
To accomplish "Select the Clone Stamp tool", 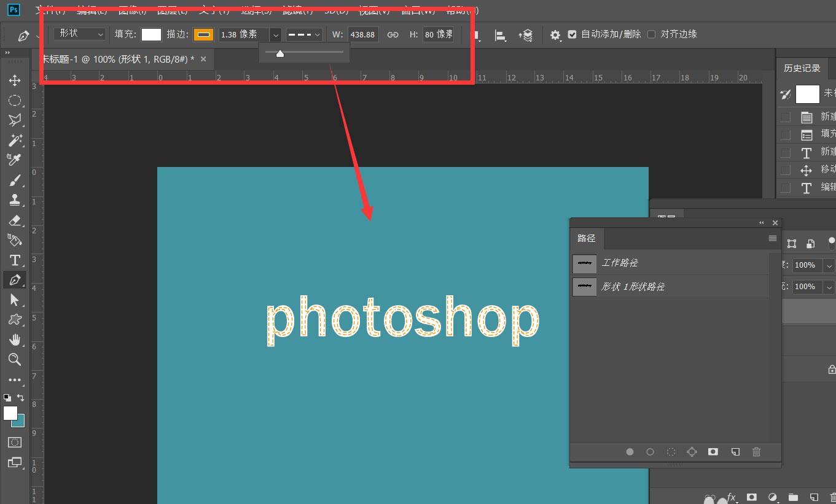I will tap(15, 200).
